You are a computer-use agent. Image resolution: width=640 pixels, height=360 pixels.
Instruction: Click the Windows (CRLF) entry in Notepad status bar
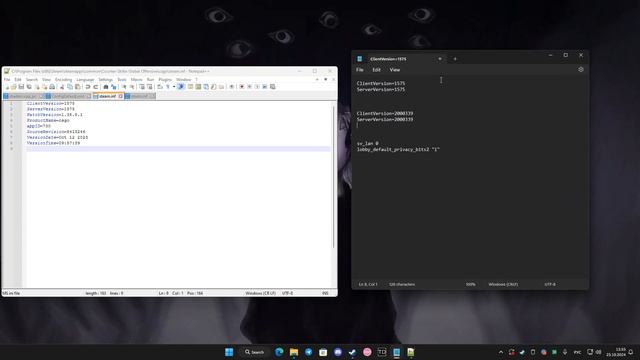pos(503,284)
